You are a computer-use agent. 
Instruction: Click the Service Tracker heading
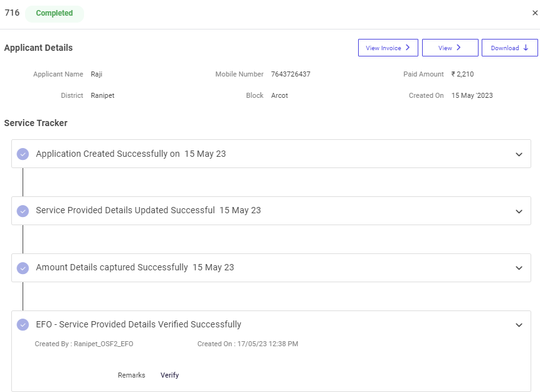[x=36, y=123]
